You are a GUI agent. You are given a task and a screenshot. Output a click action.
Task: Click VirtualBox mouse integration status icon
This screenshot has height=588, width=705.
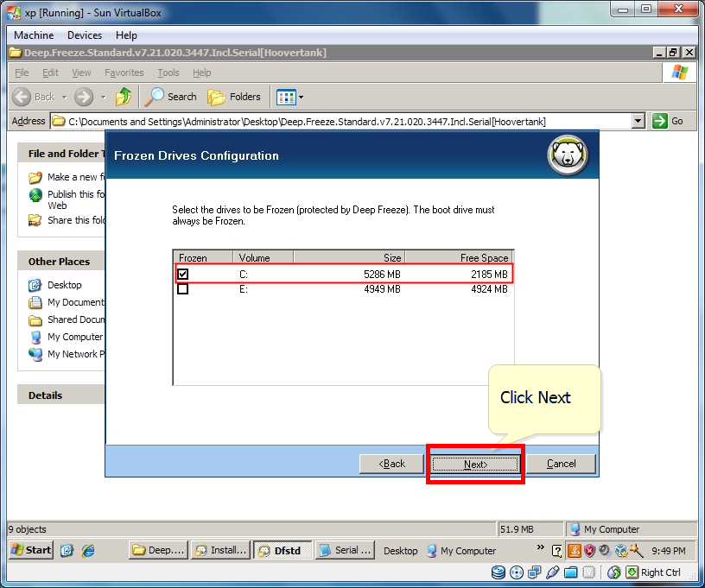pos(613,572)
